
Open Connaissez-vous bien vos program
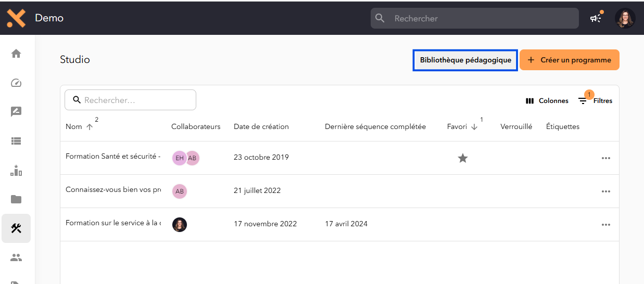113,189
